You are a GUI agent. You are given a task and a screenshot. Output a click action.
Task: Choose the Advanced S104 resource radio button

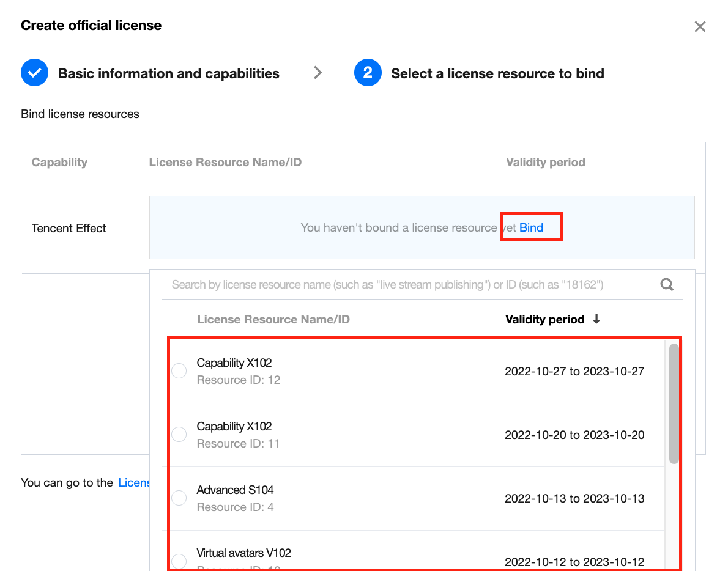pos(179,498)
